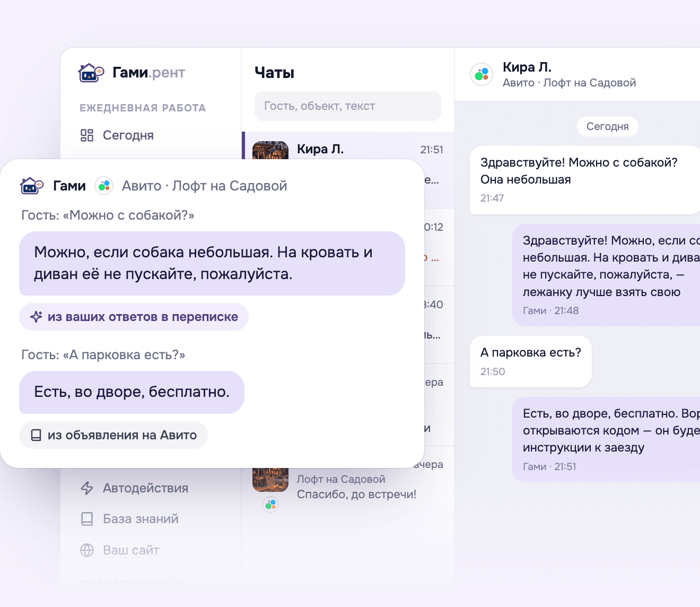Click the Лофт на Садовой listing thumbnail at bottom

[270, 480]
